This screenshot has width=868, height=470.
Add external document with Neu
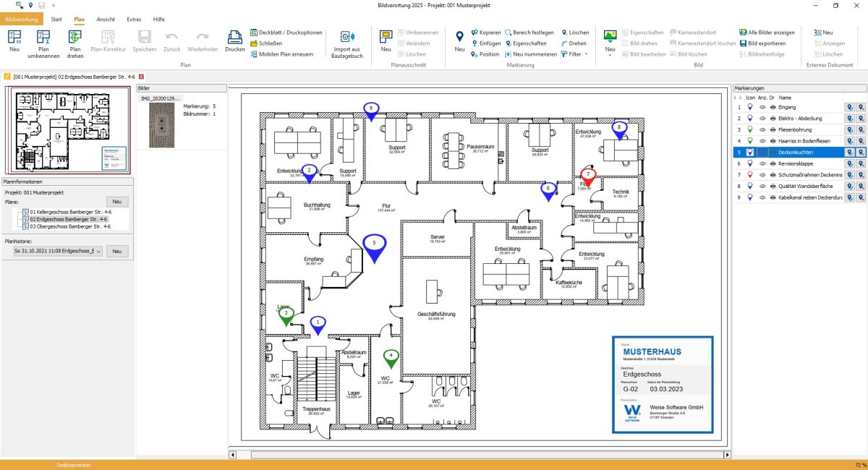(x=823, y=33)
